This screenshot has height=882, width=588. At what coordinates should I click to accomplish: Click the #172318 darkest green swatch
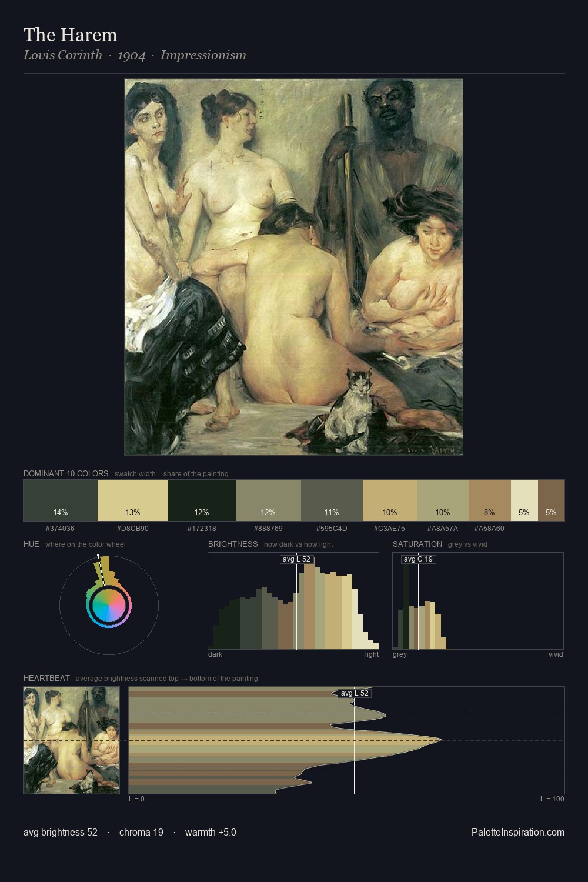pos(202,500)
